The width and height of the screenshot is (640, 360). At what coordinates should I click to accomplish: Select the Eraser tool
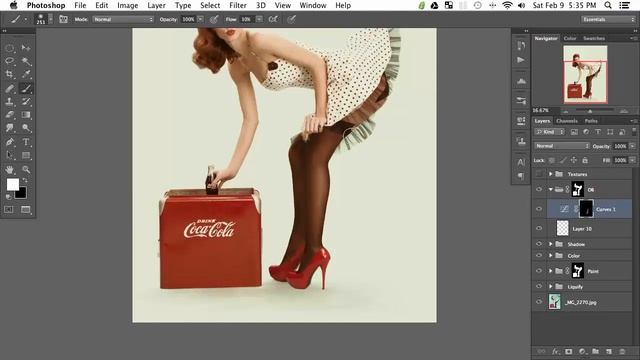click(10, 115)
